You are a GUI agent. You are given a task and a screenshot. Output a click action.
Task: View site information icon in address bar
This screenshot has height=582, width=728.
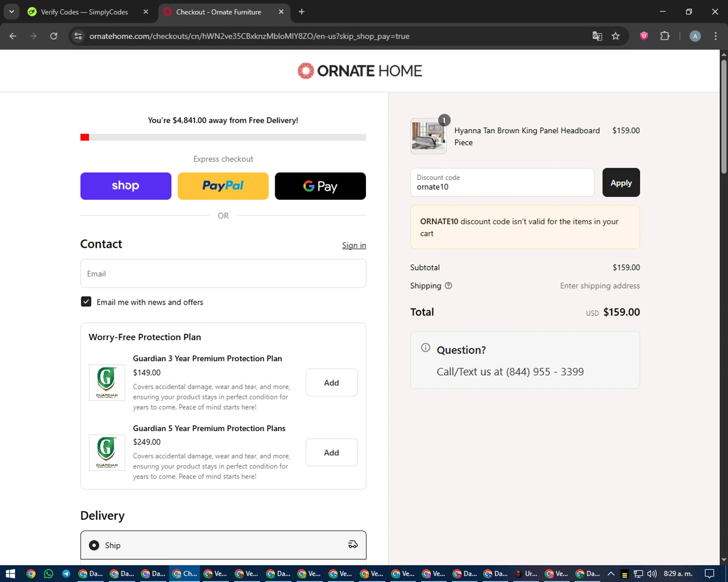78,36
